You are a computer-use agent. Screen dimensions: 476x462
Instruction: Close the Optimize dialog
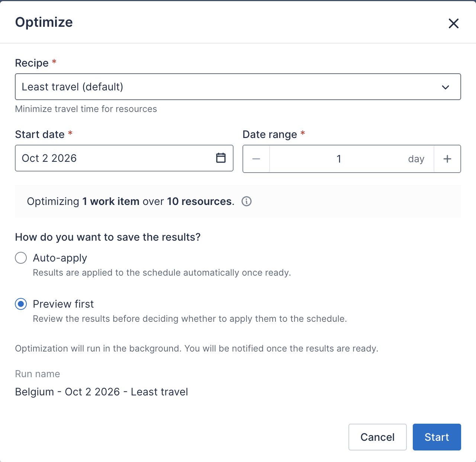click(x=453, y=23)
